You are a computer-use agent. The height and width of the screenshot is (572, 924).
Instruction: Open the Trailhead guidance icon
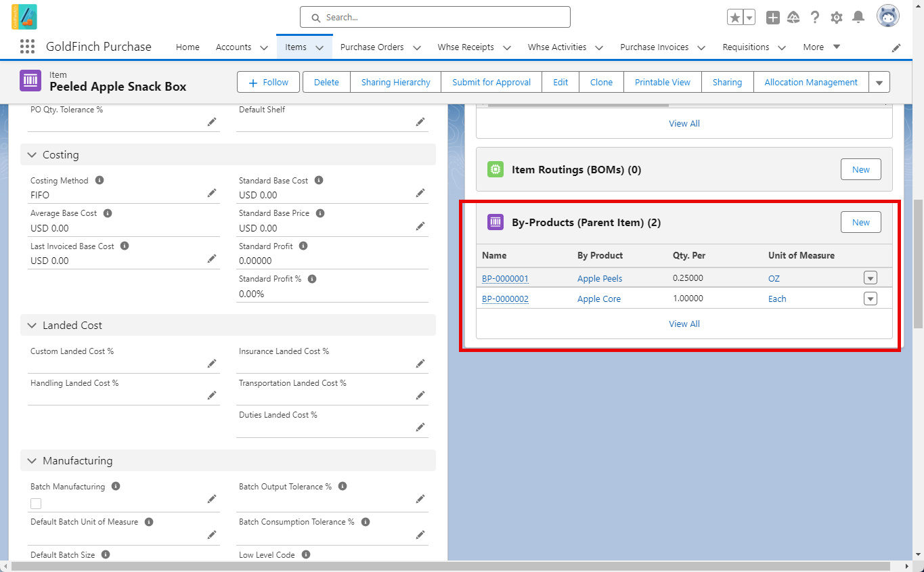[794, 18]
